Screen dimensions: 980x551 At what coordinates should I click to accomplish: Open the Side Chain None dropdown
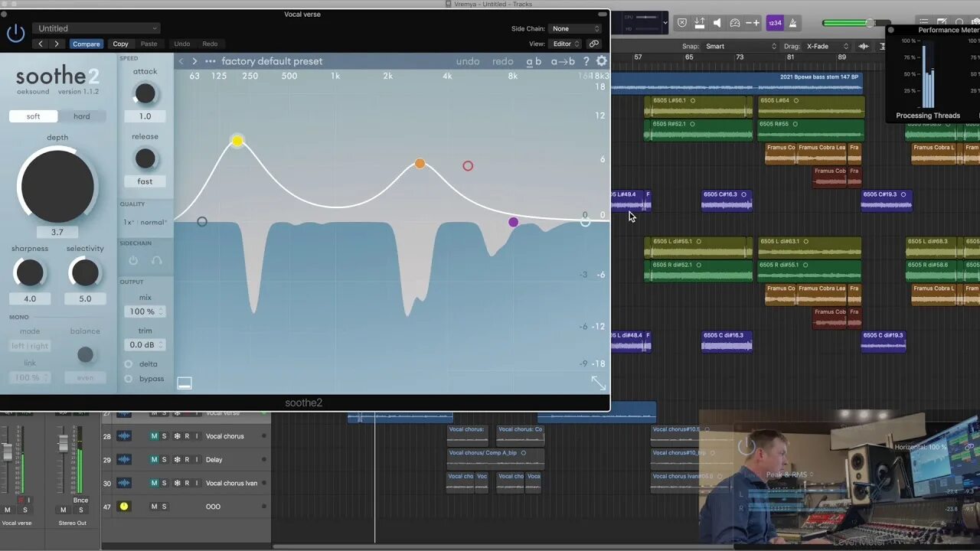pyautogui.click(x=576, y=28)
